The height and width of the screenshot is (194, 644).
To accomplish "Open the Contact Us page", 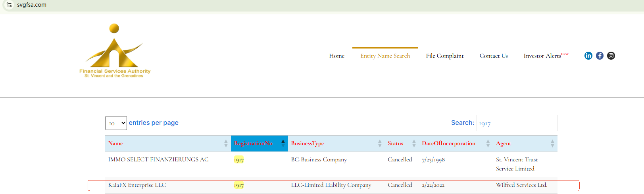I will [494, 56].
